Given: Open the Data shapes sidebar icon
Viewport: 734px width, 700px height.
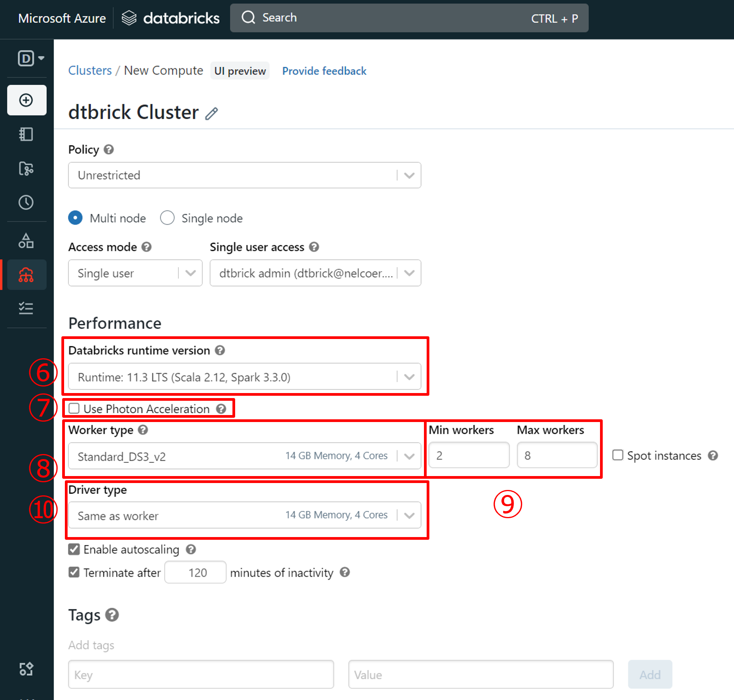Looking at the screenshot, I should tap(26, 241).
